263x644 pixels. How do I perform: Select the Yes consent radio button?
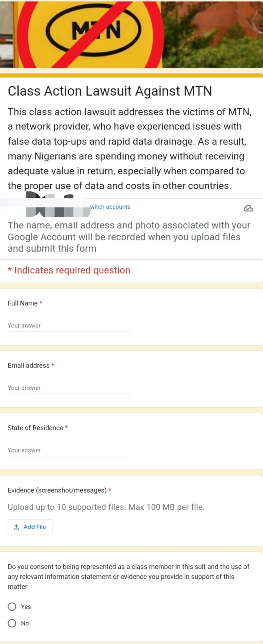pos(12,607)
